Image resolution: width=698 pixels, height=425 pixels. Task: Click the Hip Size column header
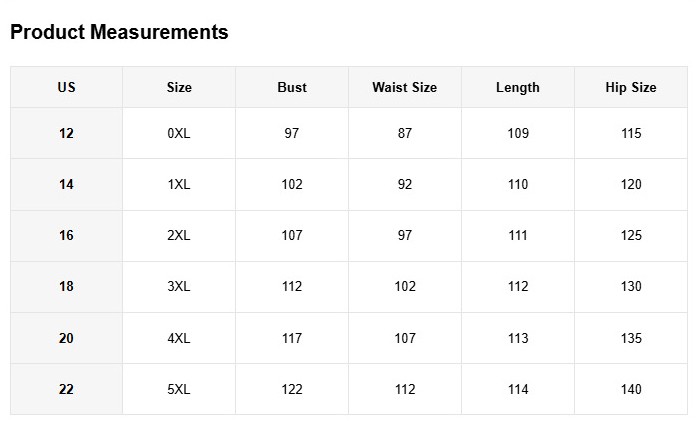(630, 88)
